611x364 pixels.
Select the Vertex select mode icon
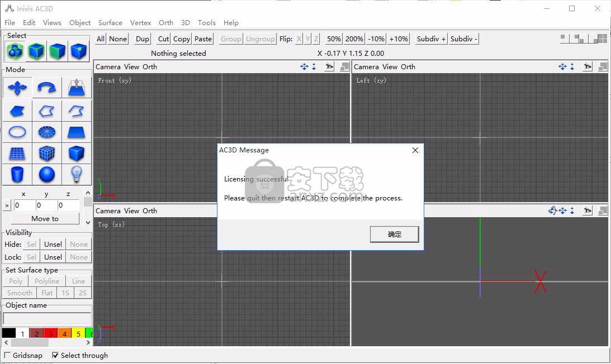(x=78, y=51)
